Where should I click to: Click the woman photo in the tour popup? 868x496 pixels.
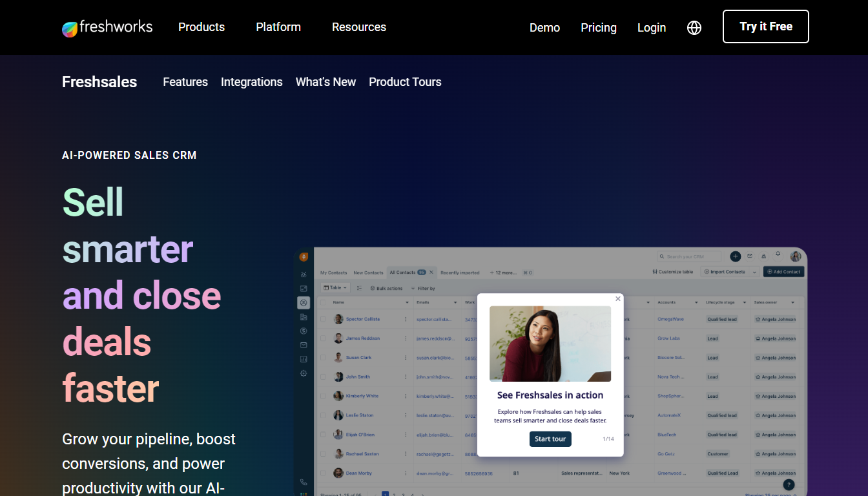pyautogui.click(x=550, y=344)
